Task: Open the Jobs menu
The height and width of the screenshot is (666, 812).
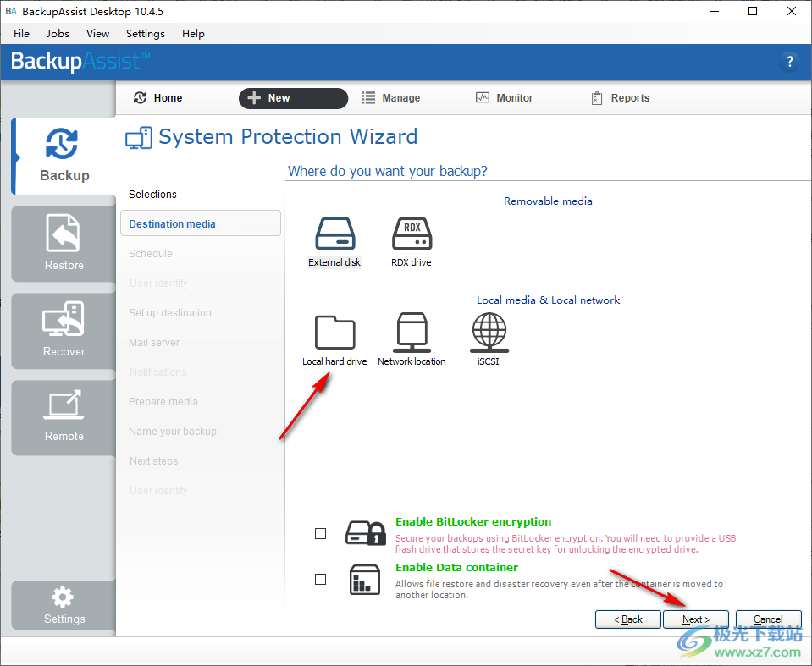Action: (58, 34)
